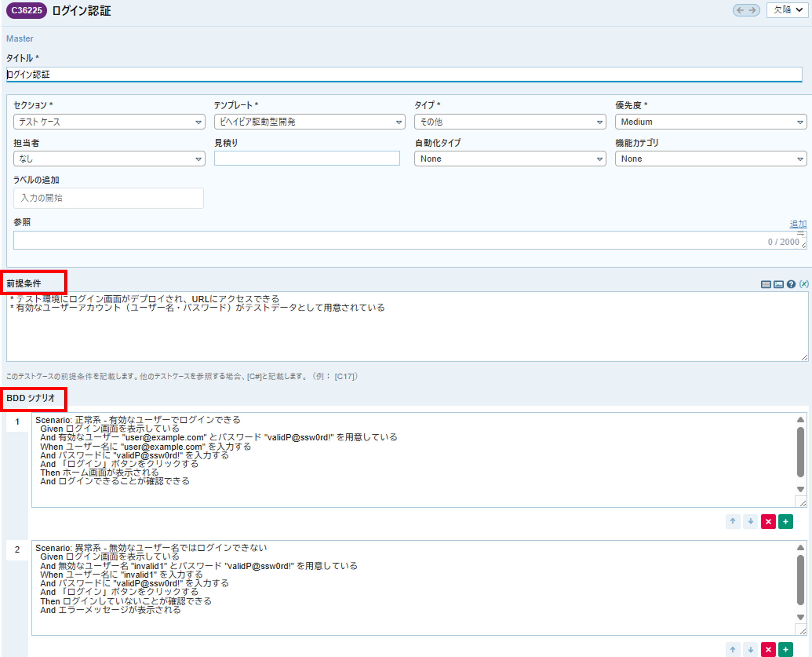
Task: Go to the next test case arrow
Action: click(x=753, y=10)
